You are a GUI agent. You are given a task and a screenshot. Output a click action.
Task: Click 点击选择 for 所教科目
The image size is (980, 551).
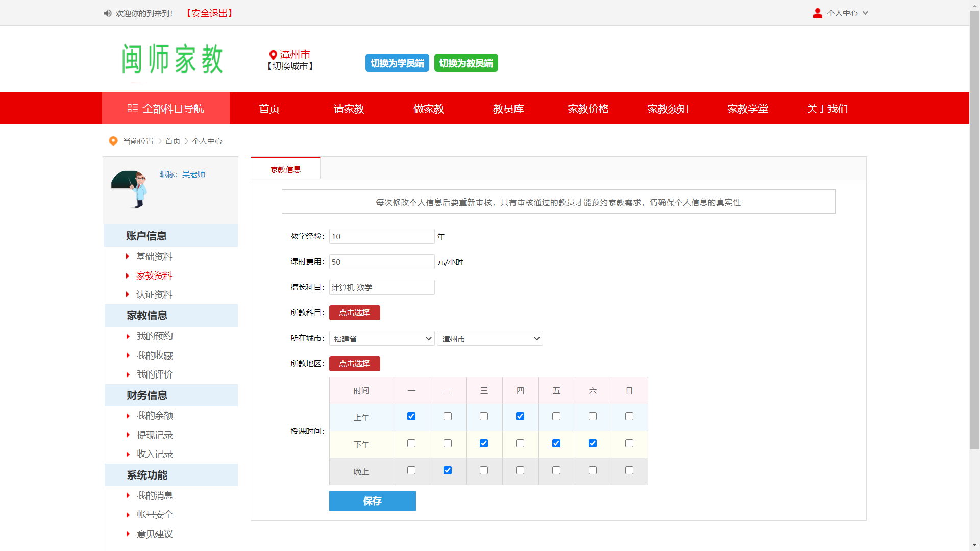354,313
